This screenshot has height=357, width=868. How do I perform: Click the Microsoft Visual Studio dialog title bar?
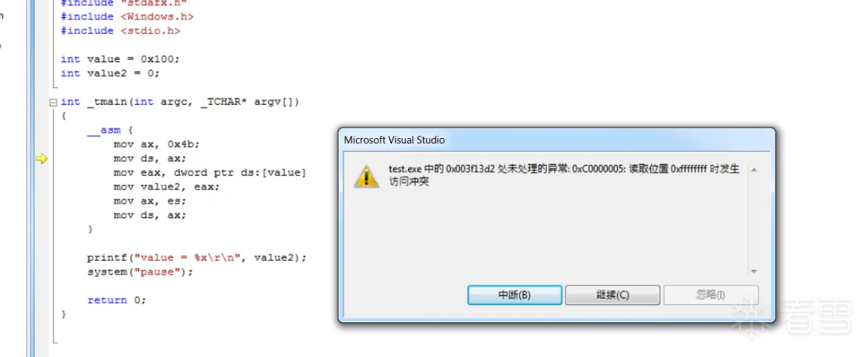pos(557,140)
